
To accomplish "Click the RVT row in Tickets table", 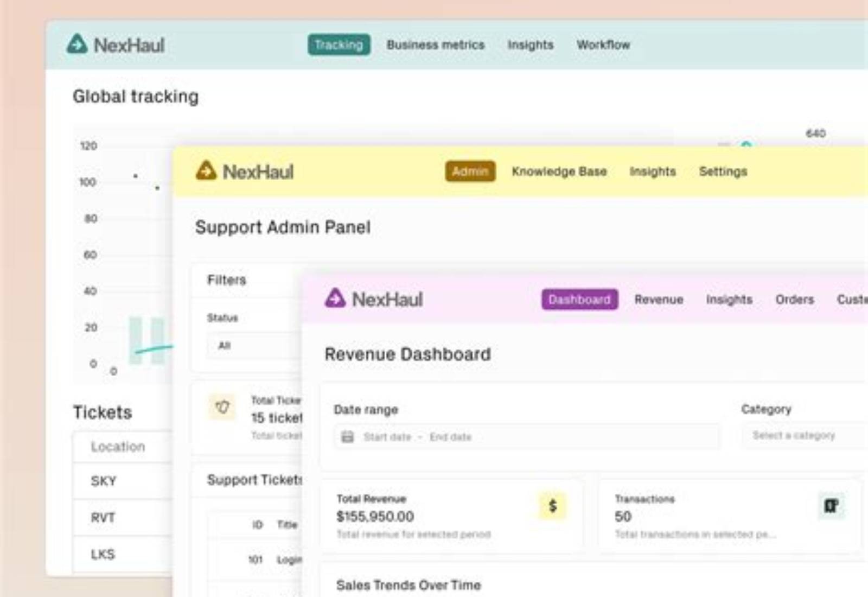I will (x=123, y=517).
